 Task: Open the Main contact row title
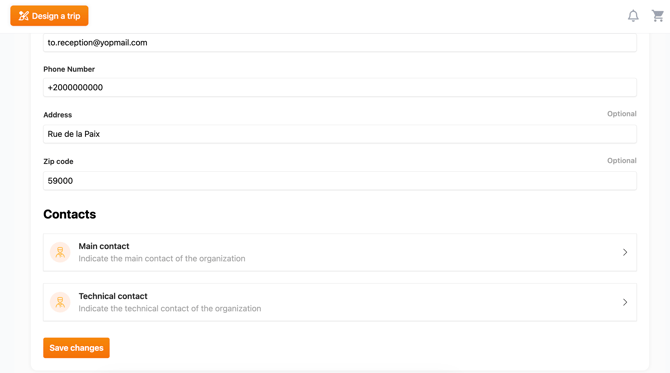coord(104,246)
